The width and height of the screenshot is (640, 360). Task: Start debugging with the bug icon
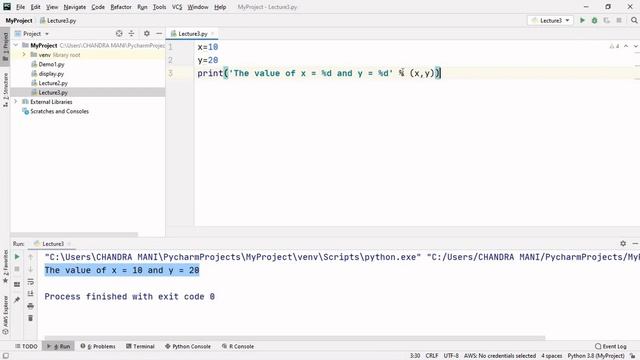(594, 20)
